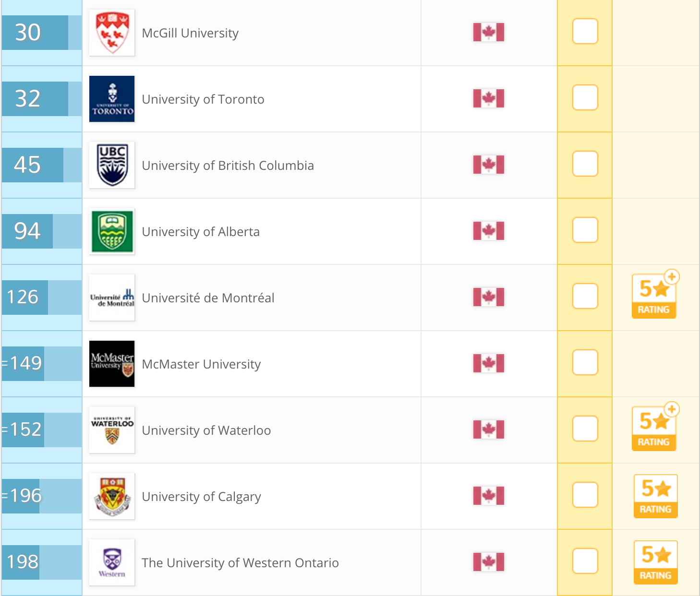Check the compare box for University of Alberta
The image size is (700, 596).
585,230
